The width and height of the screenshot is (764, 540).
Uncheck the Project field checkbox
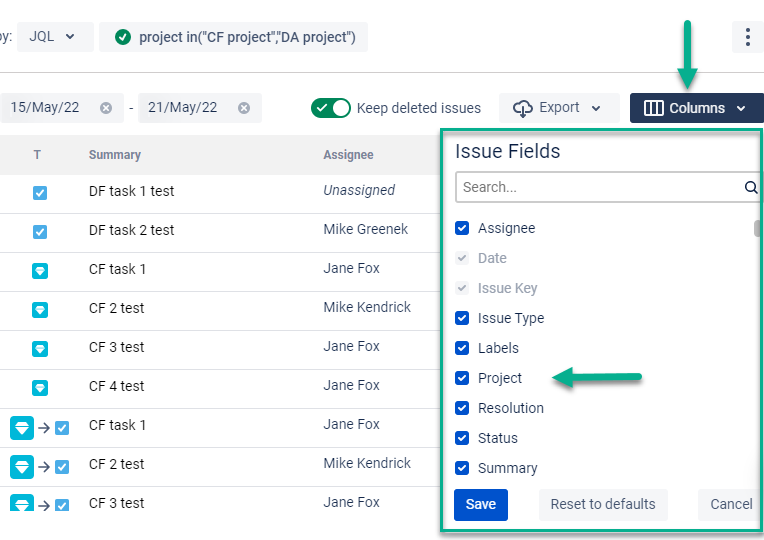462,378
